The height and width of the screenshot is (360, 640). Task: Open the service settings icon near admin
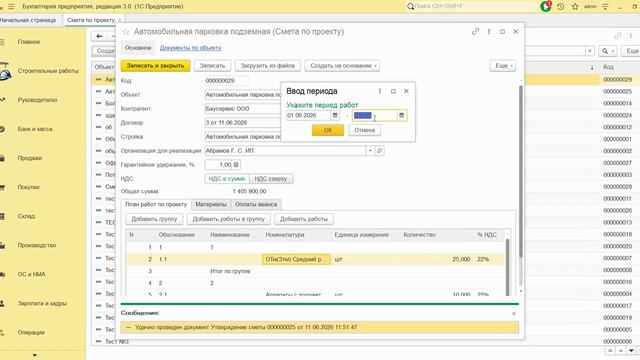[x=605, y=7]
